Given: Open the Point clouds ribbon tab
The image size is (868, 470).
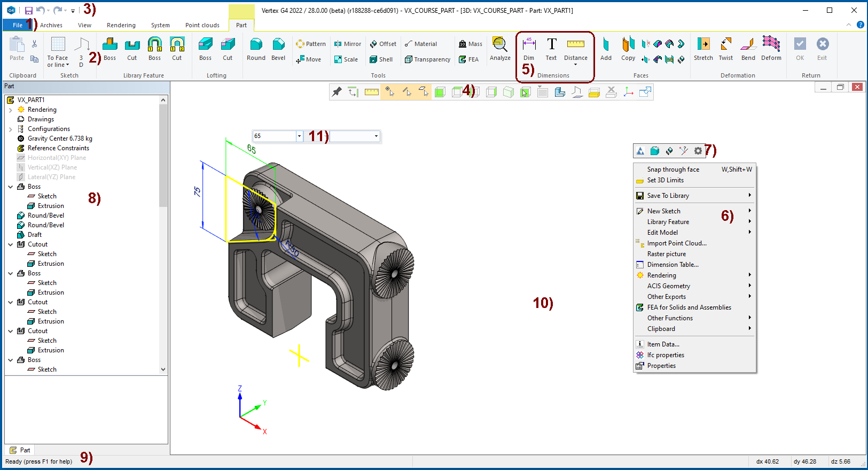Looking at the screenshot, I should 202,25.
